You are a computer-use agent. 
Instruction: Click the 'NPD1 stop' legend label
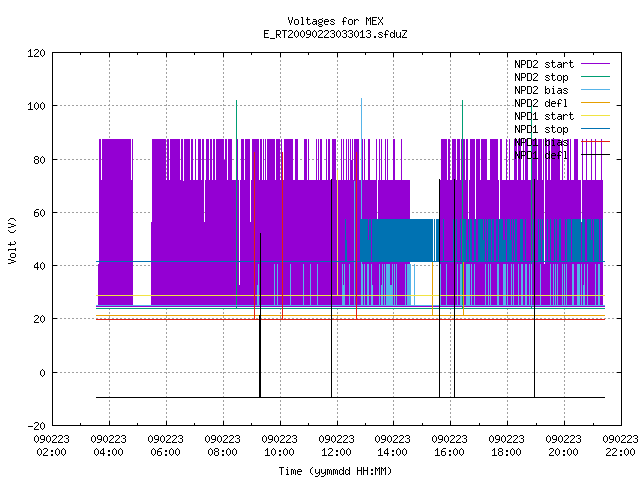[x=541, y=129]
